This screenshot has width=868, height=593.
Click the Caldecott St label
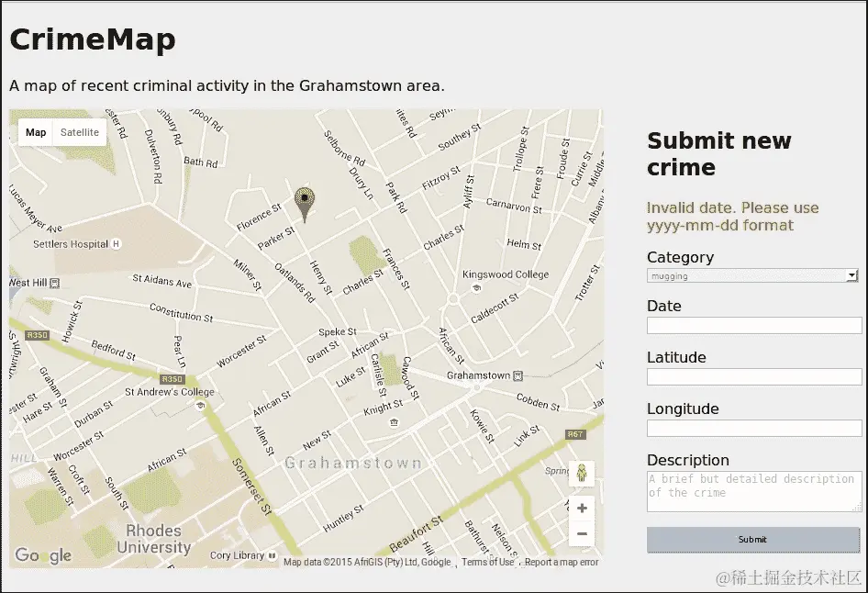(x=495, y=308)
